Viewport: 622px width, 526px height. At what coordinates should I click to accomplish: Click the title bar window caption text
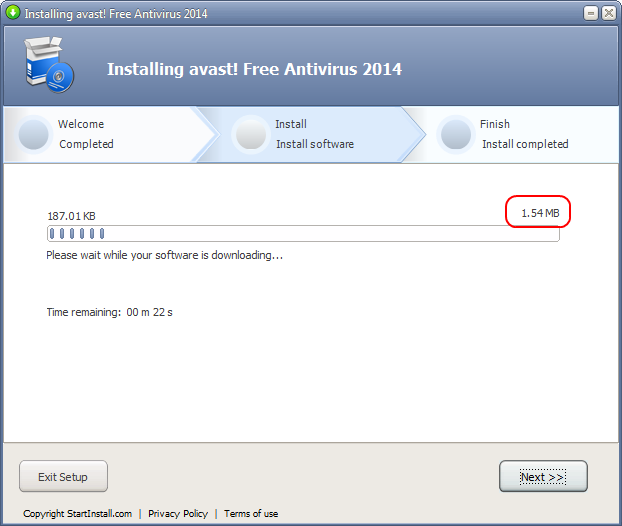pyautogui.click(x=116, y=14)
